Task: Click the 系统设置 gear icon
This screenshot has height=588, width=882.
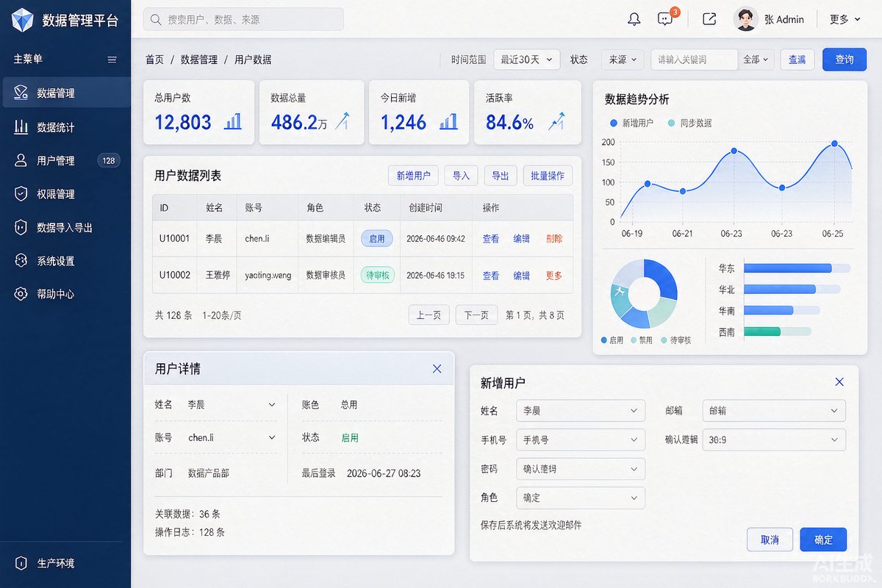Action: point(21,260)
